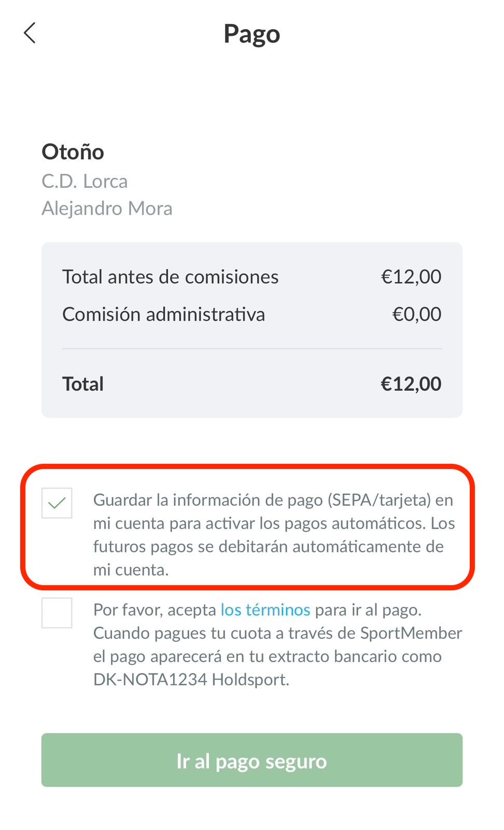This screenshot has height=830, width=504.
Task: Check the accept terms checkbox
Action: point(57,613)
